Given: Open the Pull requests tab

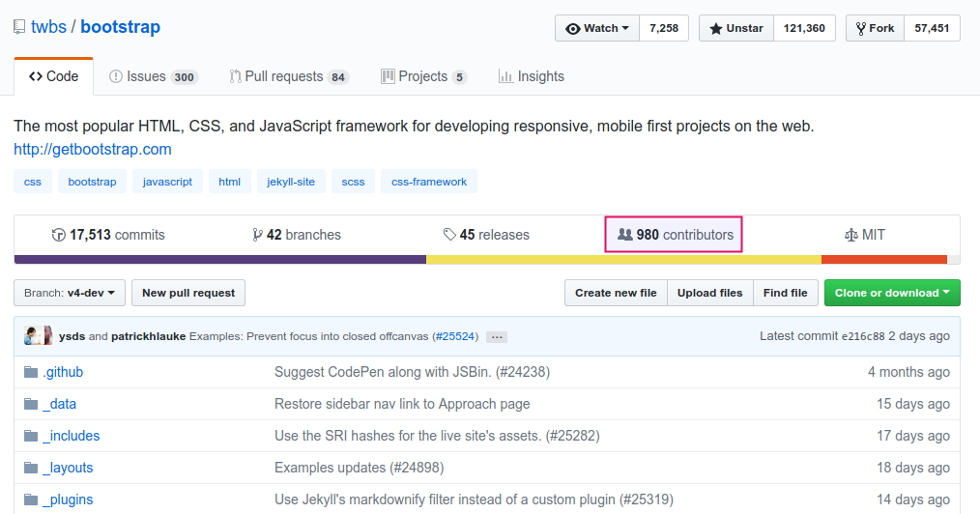Looking at the screenshot, I should pyautogui.click(x=289, y=76).
